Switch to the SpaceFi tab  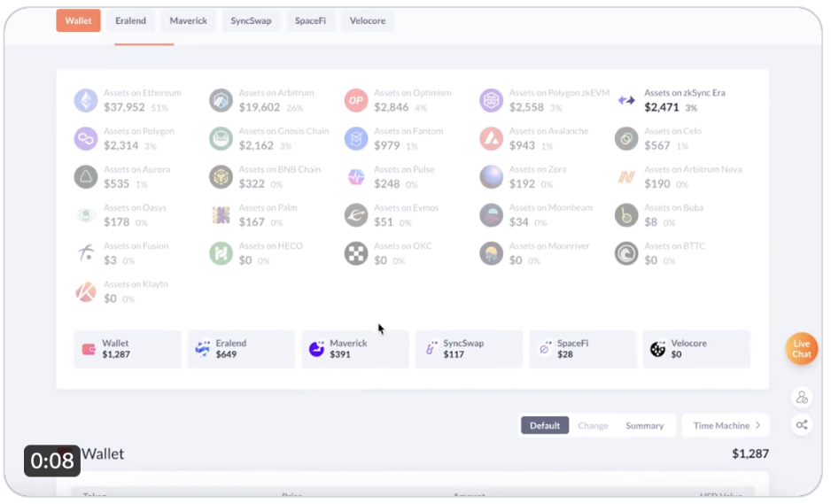(x=311, y=20)
